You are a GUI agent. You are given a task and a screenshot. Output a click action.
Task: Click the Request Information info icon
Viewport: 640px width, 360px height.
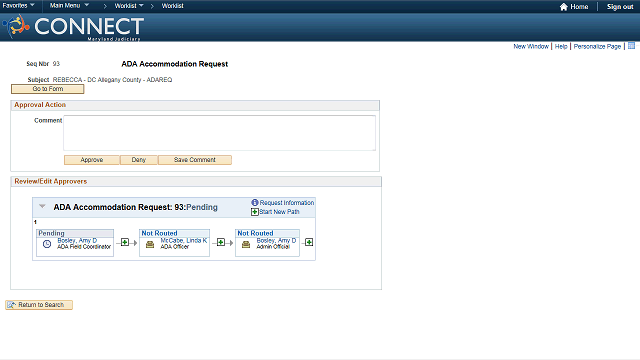tap(255, 202)
